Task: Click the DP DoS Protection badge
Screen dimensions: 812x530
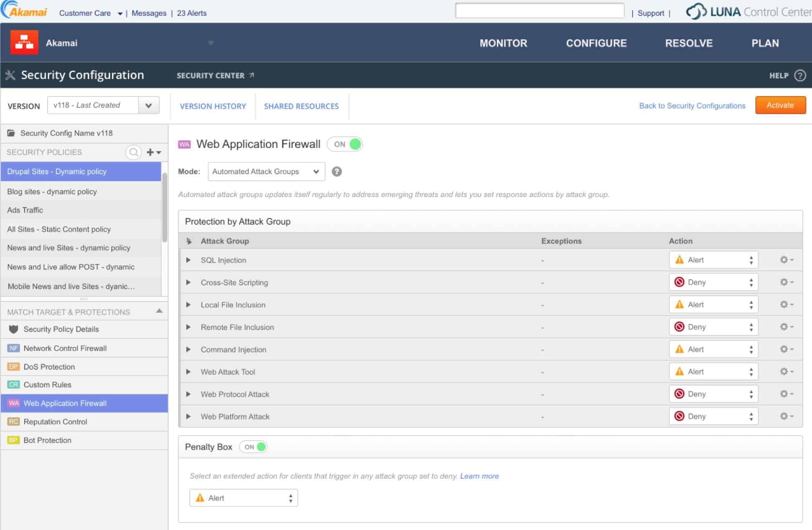Action: 13,367
